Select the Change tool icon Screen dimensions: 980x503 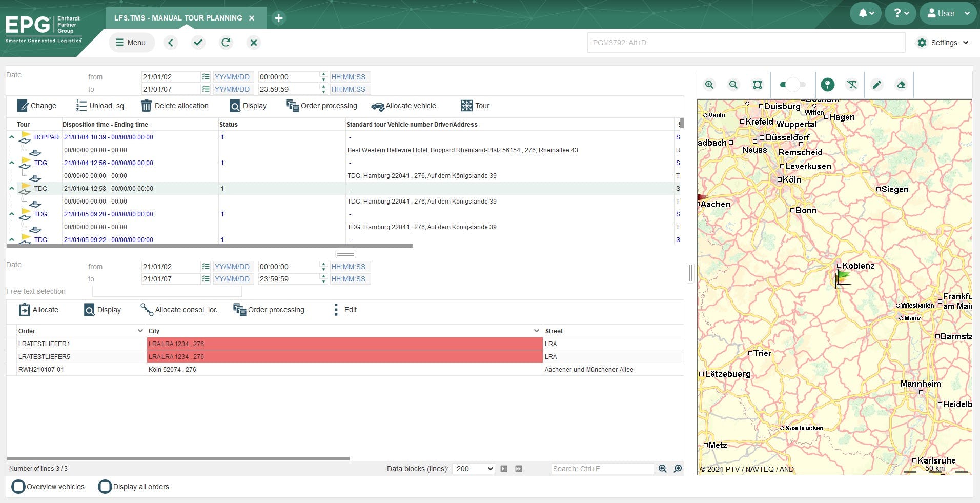(x=24, y=106)
